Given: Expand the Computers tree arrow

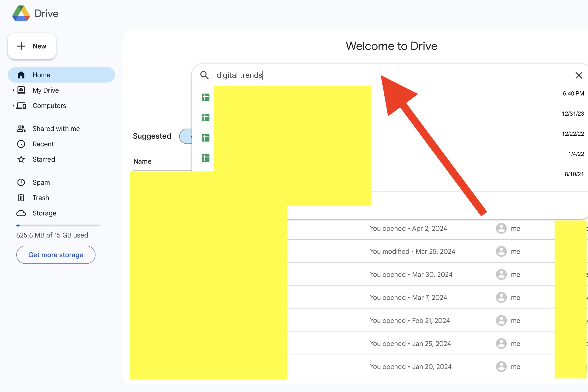Looking at the screenshot, I should [x=13, y=106].
